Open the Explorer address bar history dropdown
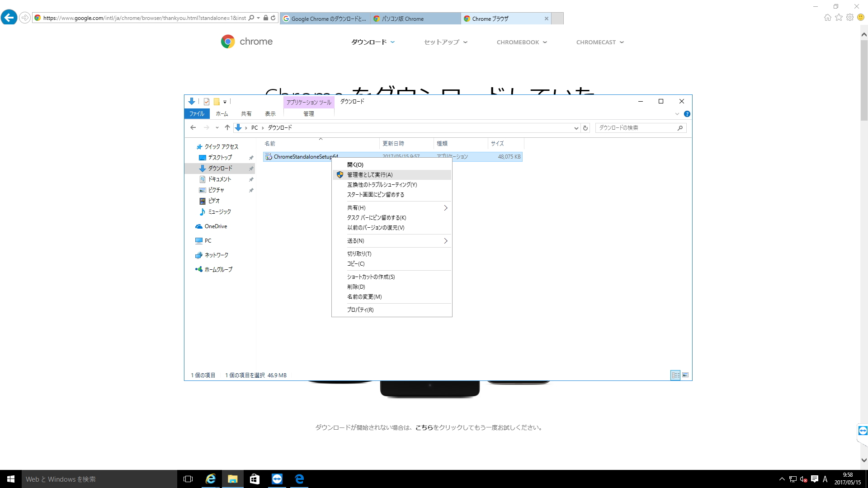The height and width of the screenshot is (488, 868). [576, 128]
